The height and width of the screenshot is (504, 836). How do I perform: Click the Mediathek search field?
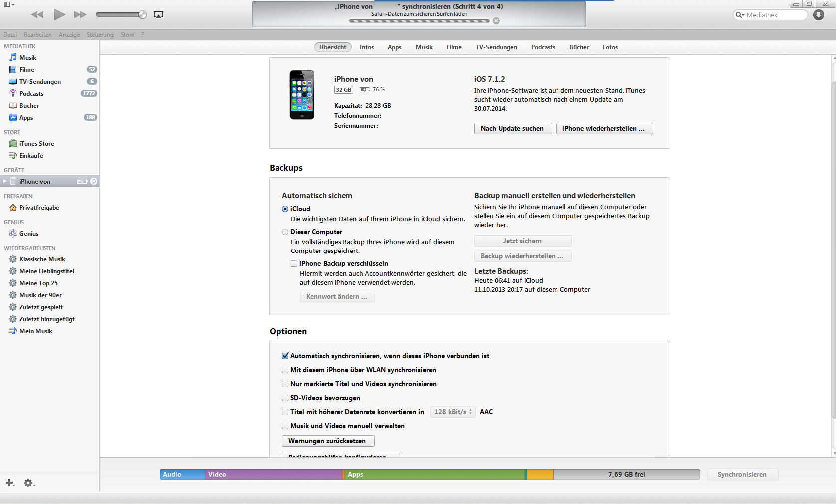770,15
